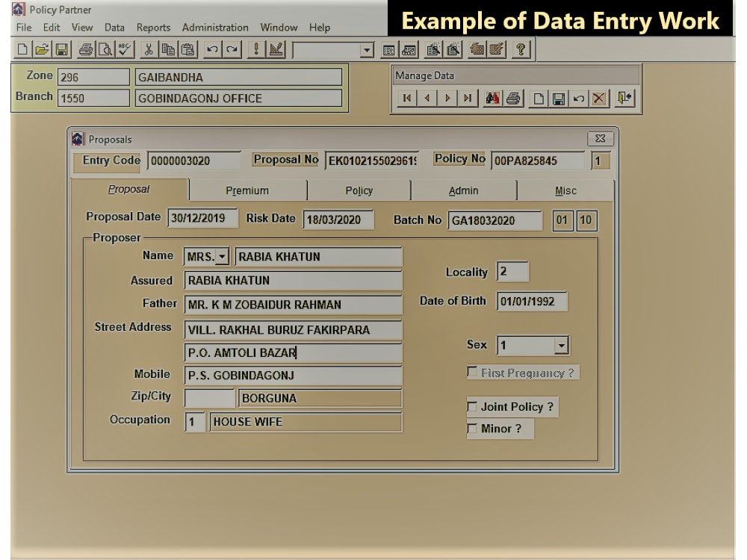Click the empty Zip code field
Image resolution: width=747 pixels, height=560 pixels.
click(210, 398)
